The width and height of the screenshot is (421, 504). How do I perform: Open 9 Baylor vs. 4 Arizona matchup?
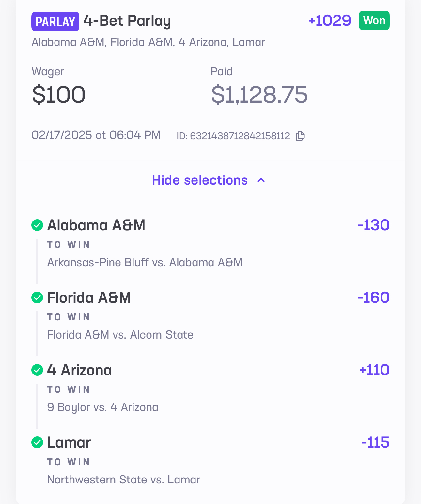click(x=102, y=407)
